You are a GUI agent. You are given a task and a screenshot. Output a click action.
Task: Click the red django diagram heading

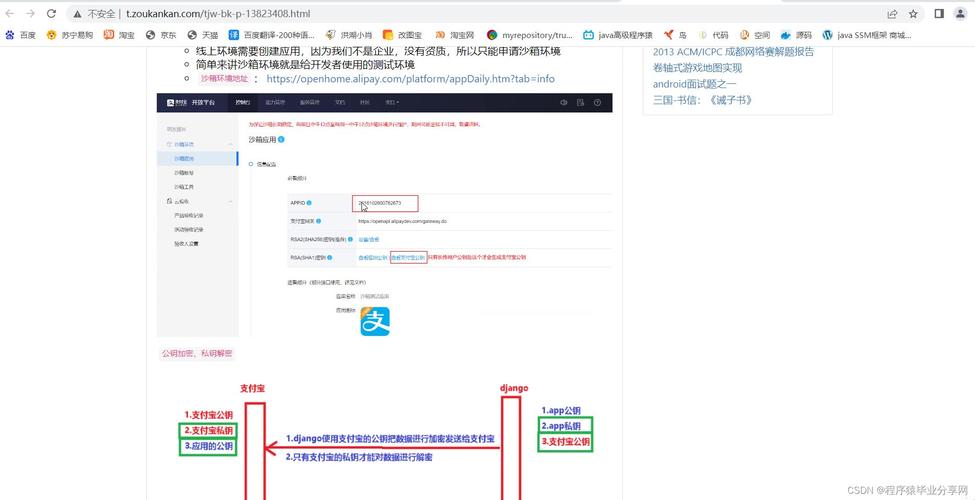point(514,388)
